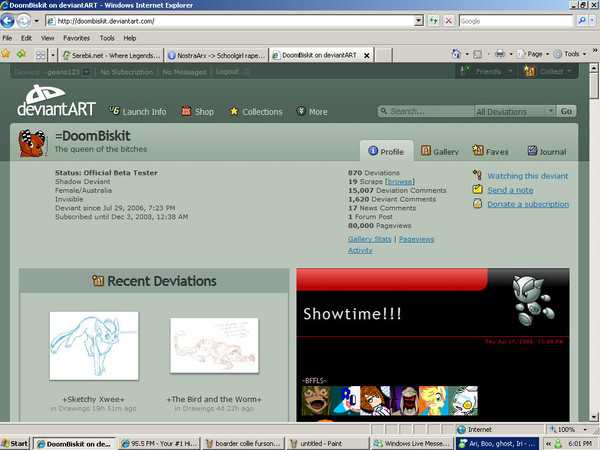Switch to untitled - Paint taskbar item
The width and height of the screenshot is (600, 450).
[x=327, y=443]
